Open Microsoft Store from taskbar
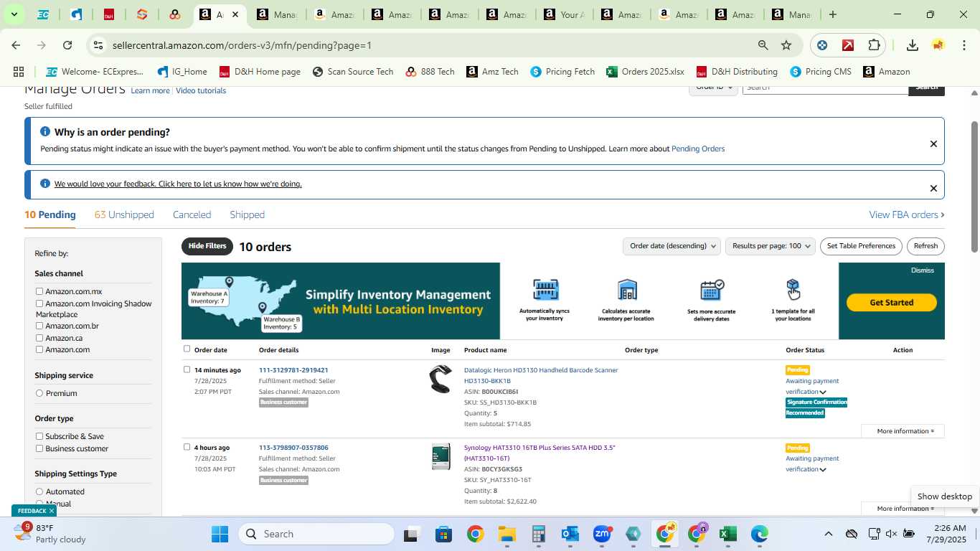980x551 pixels. point(443,534)
